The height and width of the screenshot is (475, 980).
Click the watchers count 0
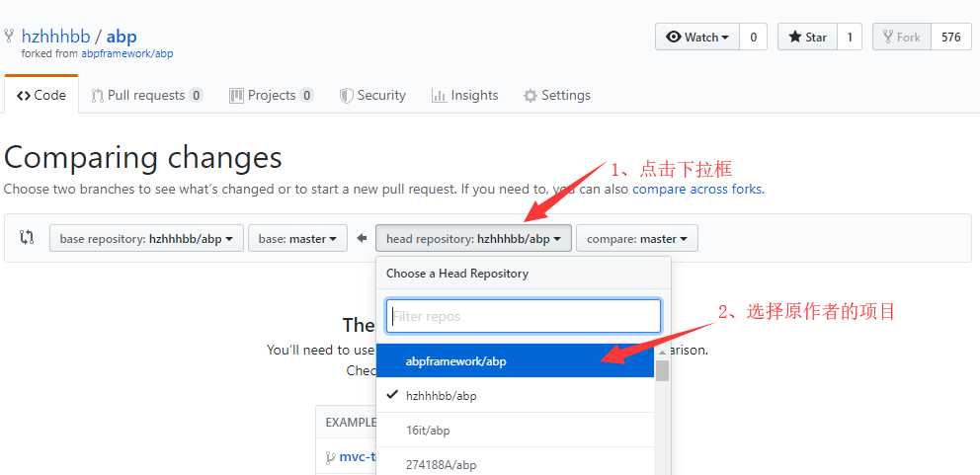click(754, 37)
